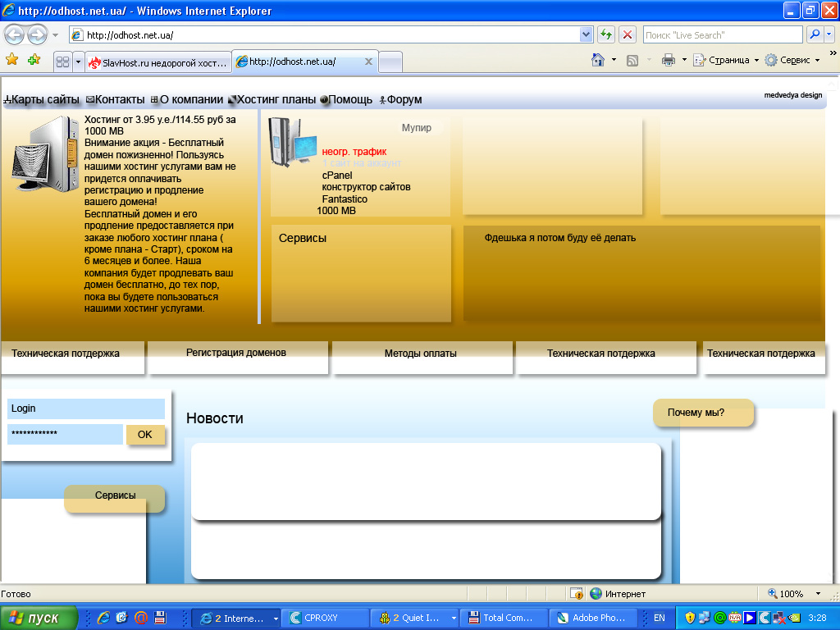Click the Почему мы? button

(703, 413)
